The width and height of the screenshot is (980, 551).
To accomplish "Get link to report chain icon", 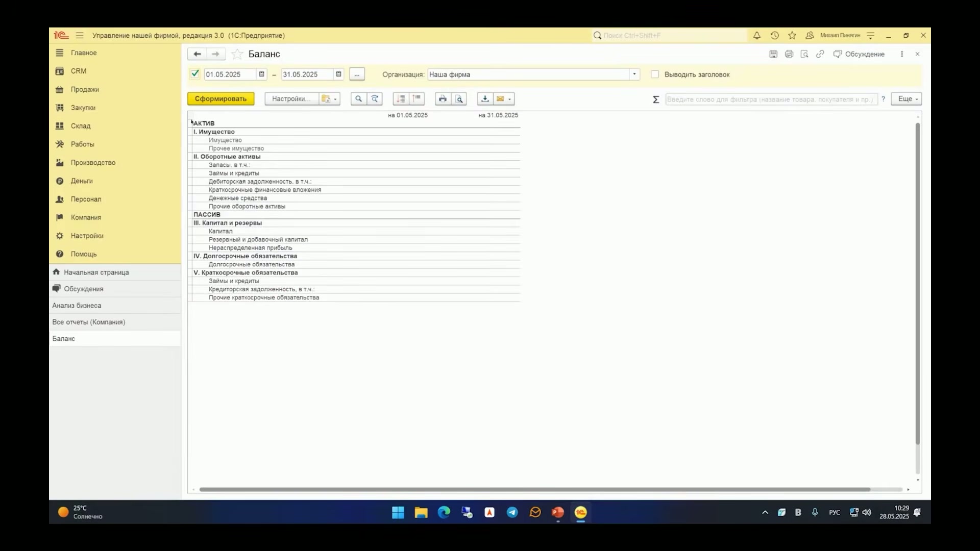I will [820, 54].
